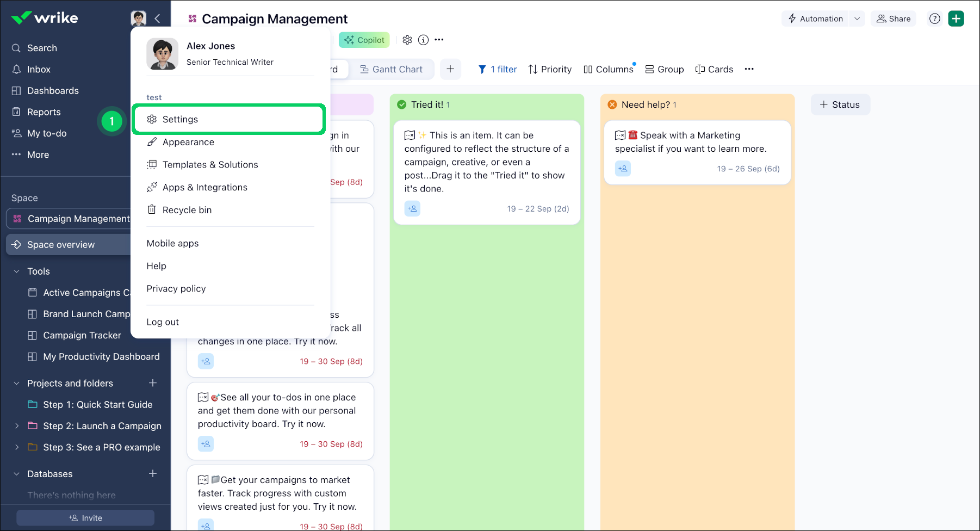
Task: Collapse Projects and folders section
Action: 16,384
